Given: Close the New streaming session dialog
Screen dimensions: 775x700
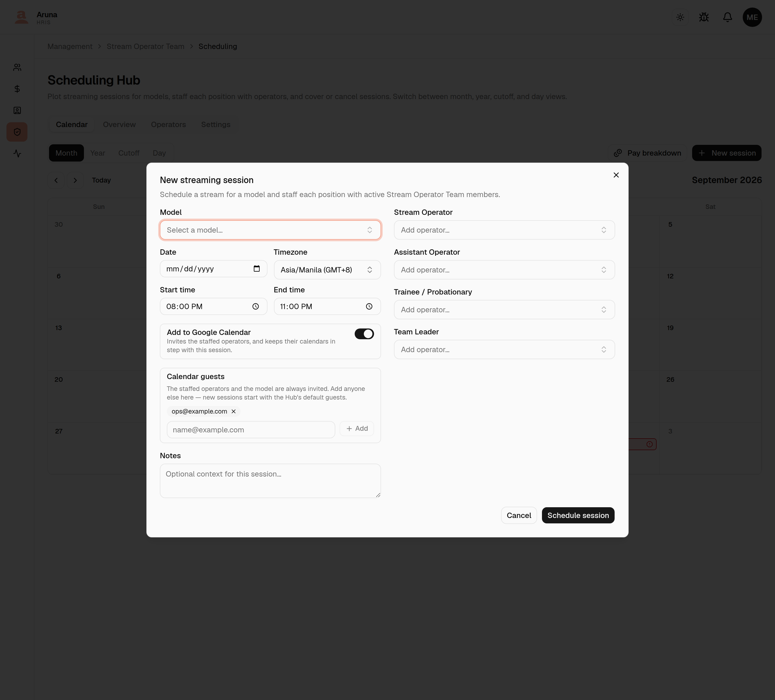Looking at the screenshot, I should 616,175.
